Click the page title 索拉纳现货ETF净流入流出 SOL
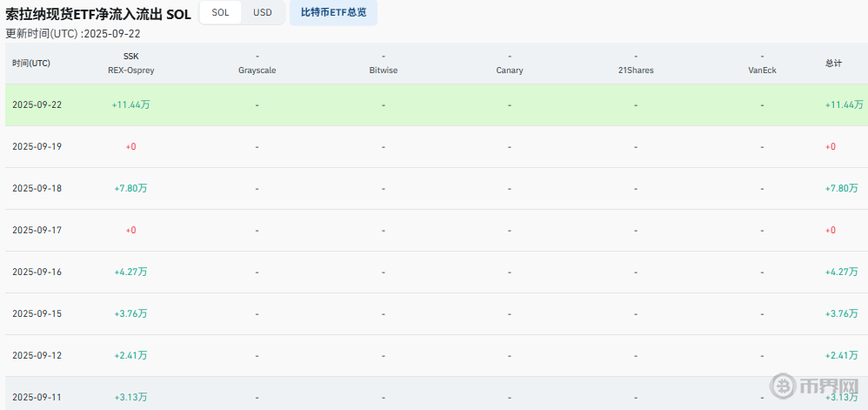This screenshot has height=410, width=868. 98,15
